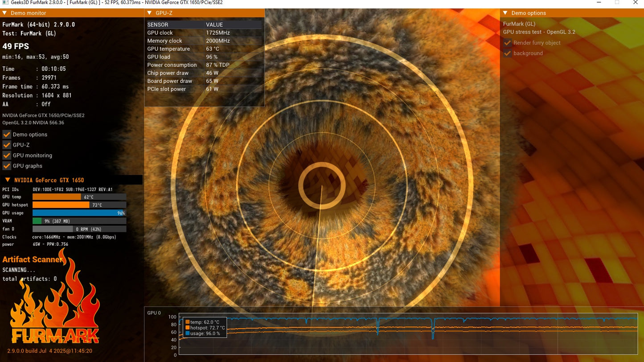Click the FurMark app icon in title bar

point(4,3)
